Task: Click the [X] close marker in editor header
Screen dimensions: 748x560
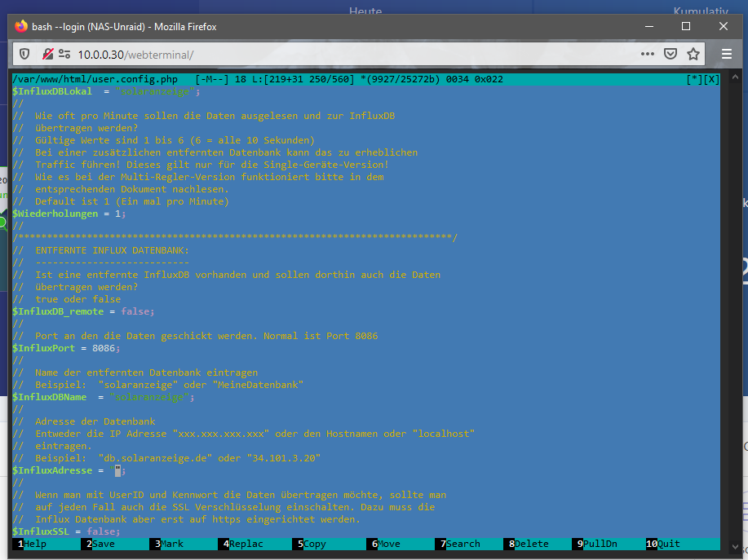Action: click(711, 79)
